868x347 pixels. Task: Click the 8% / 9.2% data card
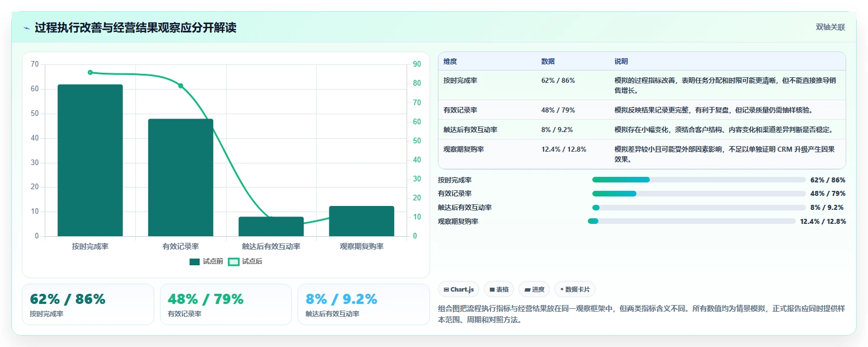pos(364,304)
